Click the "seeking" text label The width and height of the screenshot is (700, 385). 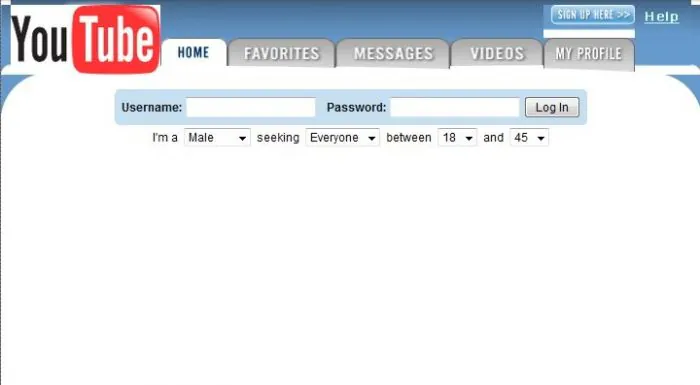pos(278,138)
